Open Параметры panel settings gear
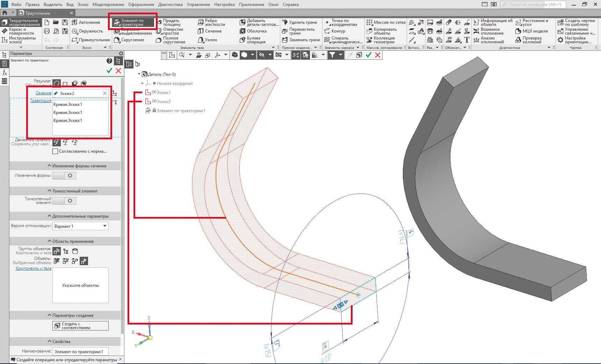601x364 pixels. [x=121, y=53]
